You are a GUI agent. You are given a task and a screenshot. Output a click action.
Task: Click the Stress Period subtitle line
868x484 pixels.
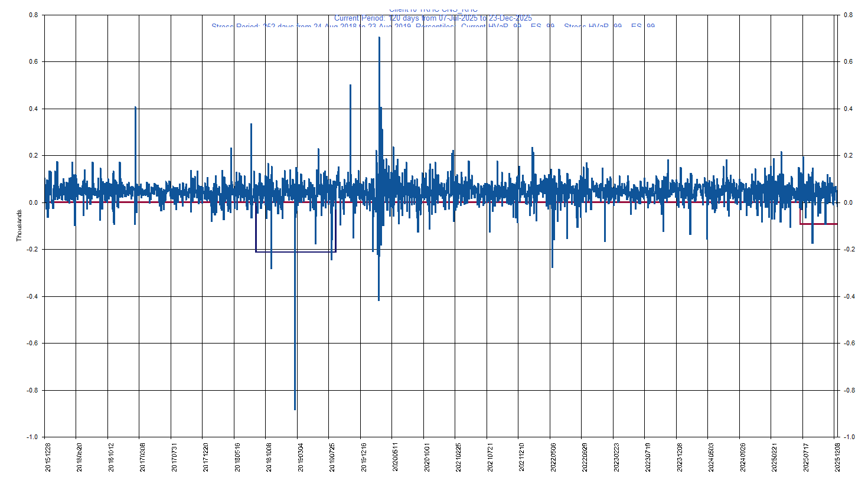[x=433, y=26]
